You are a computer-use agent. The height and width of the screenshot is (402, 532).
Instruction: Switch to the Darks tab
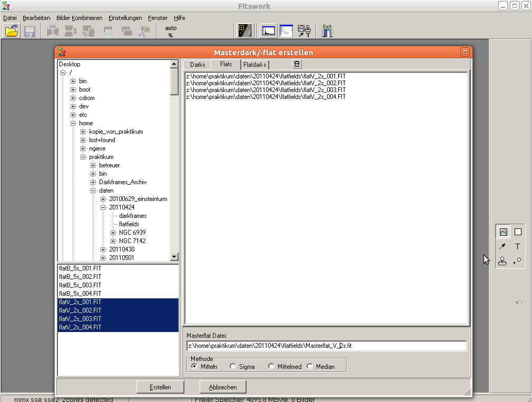(x=198, y=65)
